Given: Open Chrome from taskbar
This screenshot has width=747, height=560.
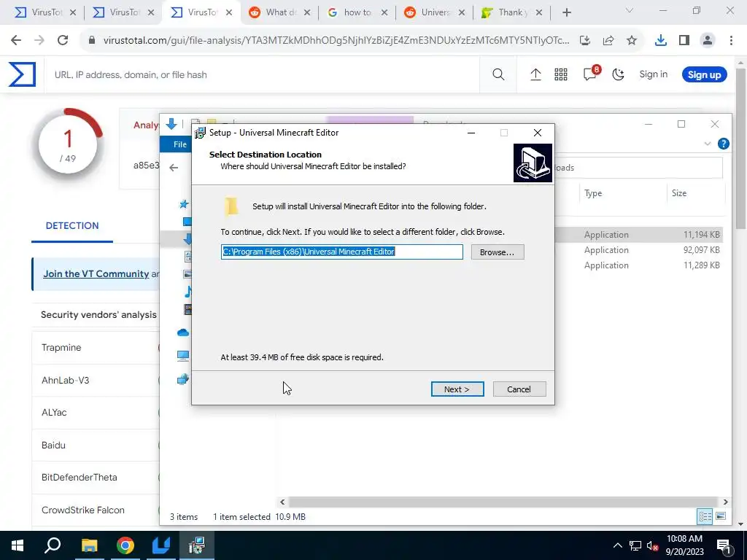Looking at the screenshot, I should [x=125, y=545].
